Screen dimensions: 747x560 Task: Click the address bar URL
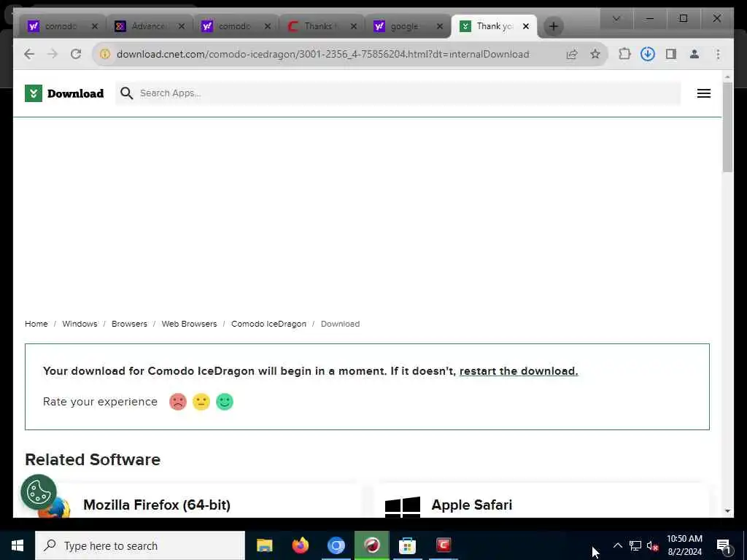[x=322, y=54]
